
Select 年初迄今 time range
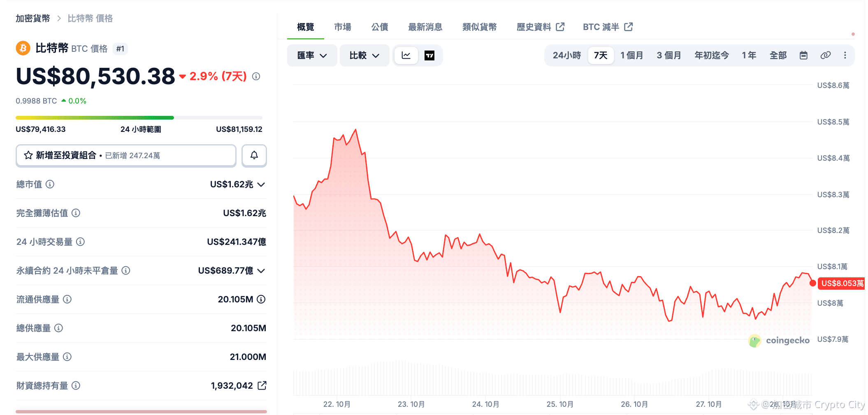click(712, 55)
